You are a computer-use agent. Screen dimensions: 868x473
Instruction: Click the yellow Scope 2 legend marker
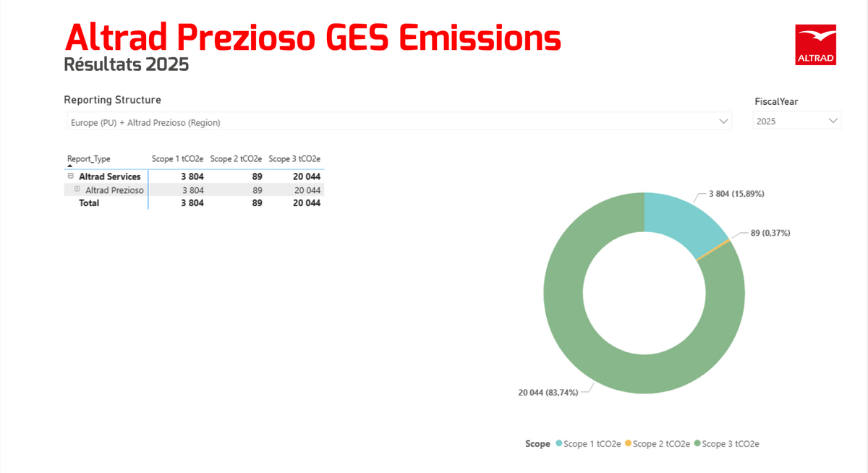(x=628, y=444)
